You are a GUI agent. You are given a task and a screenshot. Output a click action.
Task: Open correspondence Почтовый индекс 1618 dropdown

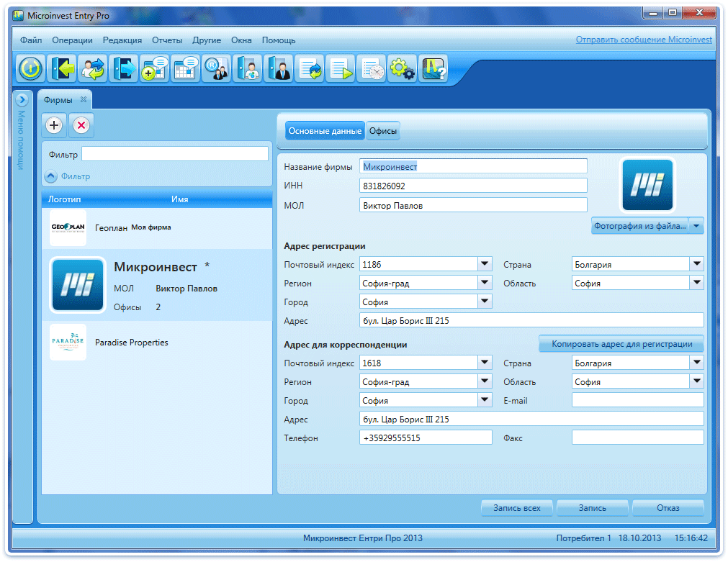485,363
